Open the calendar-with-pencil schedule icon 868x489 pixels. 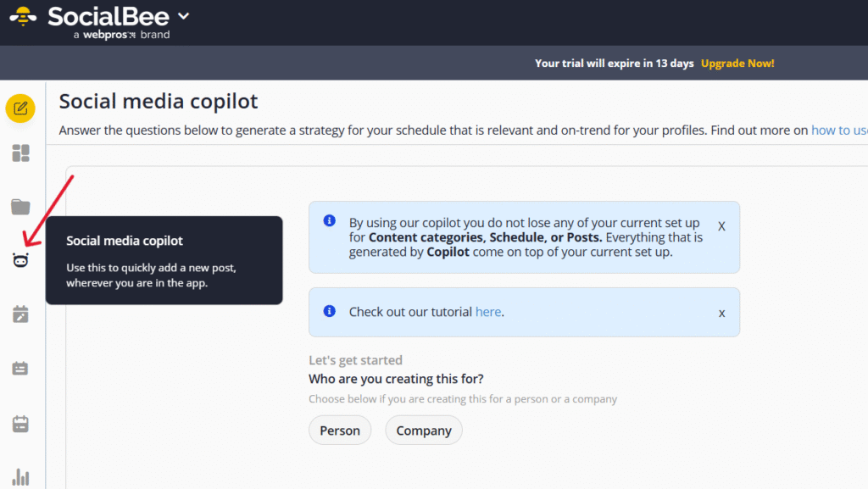pos(20,314)
